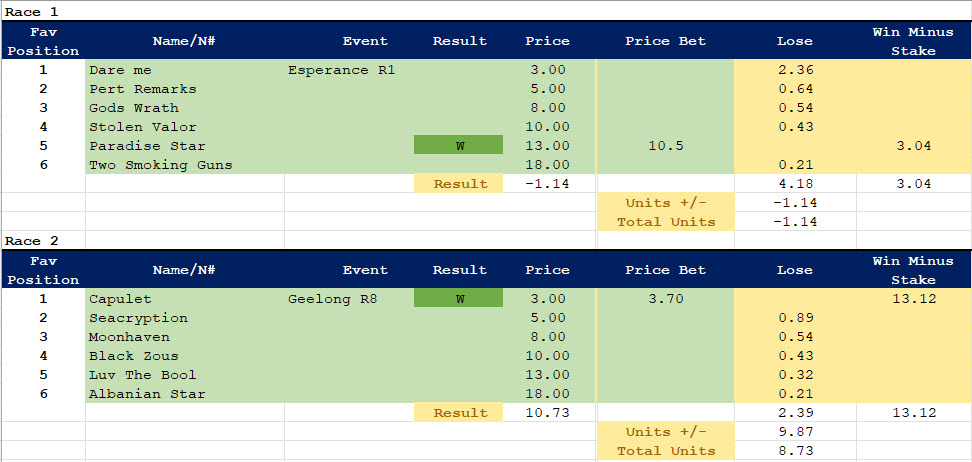Screen dimensions: 972x462
Task: Click Albanian Star price 18.00
Action: [547, 394]
